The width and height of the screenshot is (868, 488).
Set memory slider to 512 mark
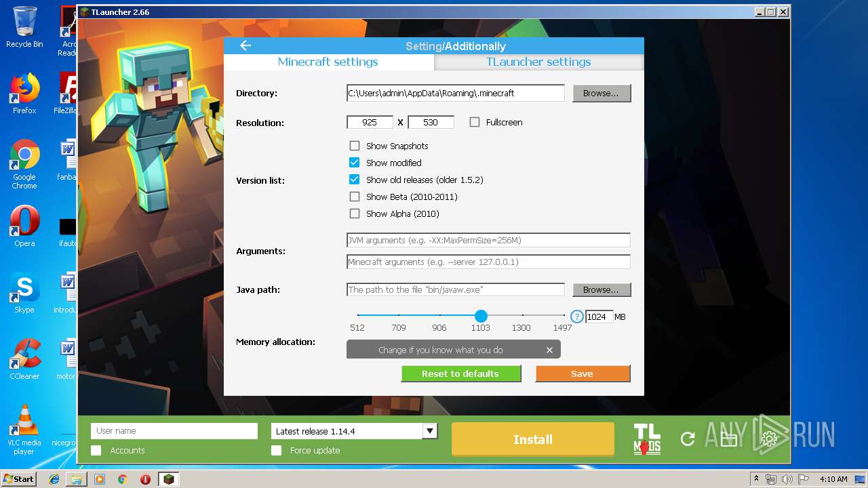357,315
